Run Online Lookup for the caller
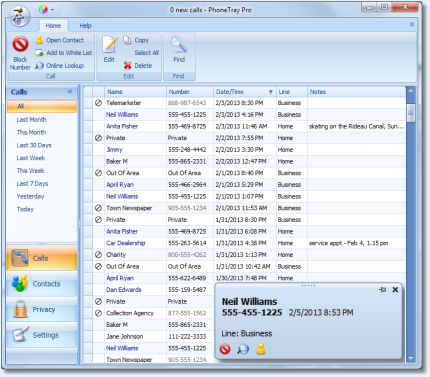 point(60,66)
